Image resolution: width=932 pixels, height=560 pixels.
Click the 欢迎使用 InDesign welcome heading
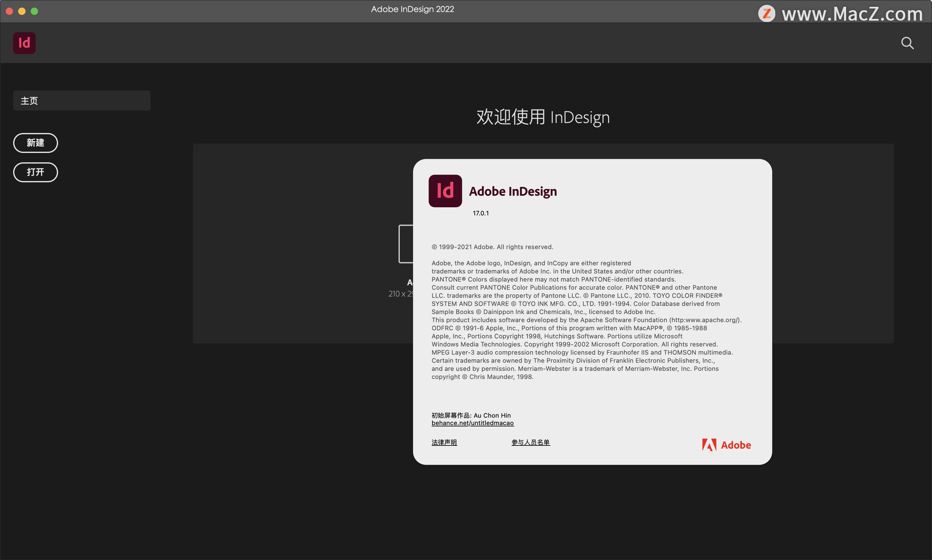543,117
